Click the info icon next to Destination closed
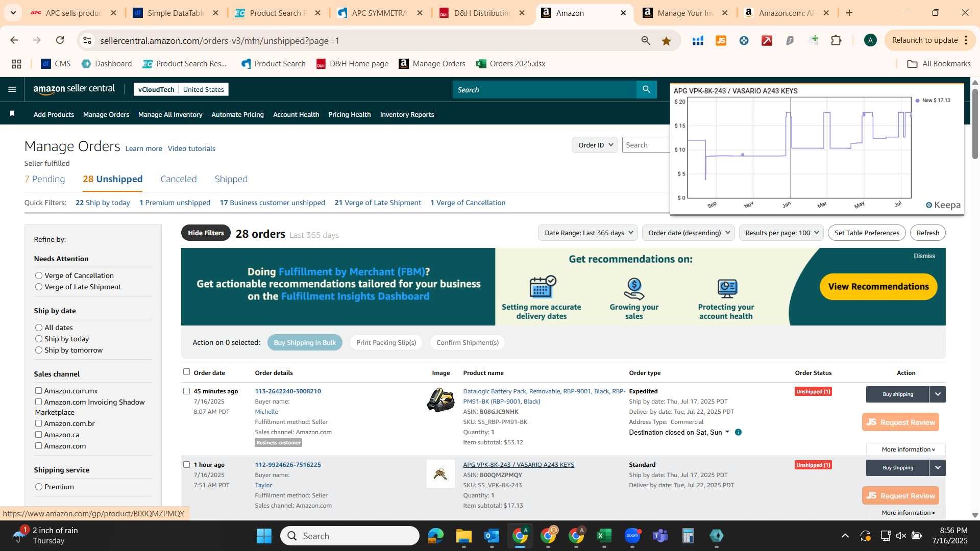 tap(738, 432)
